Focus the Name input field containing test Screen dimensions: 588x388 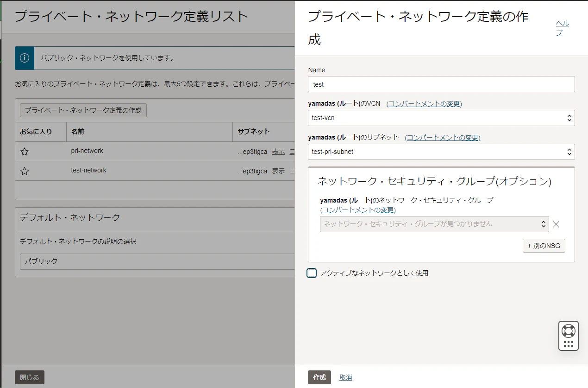click(x=441, y=84)
